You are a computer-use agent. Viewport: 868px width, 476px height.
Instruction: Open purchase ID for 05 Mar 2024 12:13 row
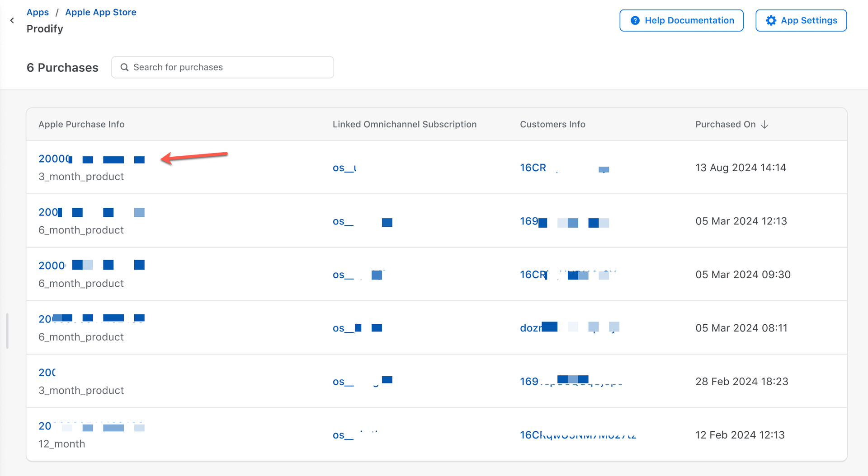click(49, 212)
